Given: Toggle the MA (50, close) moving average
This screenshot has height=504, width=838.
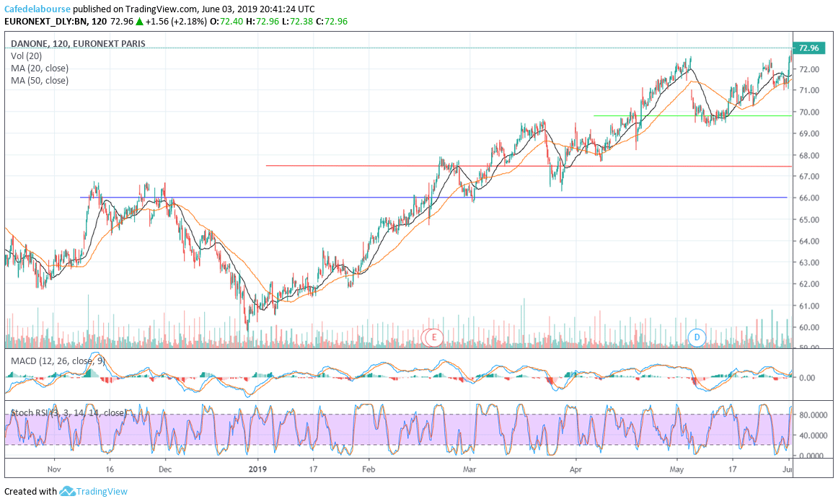Looking at the screenshot, I should coord(41,80).
